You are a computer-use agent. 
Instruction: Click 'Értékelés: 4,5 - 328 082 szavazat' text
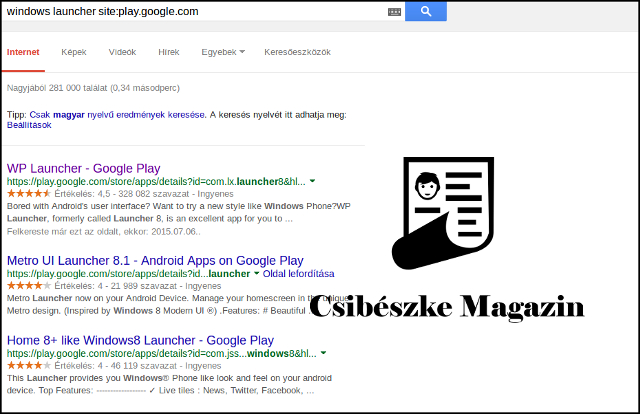click(x=122, y=194)
